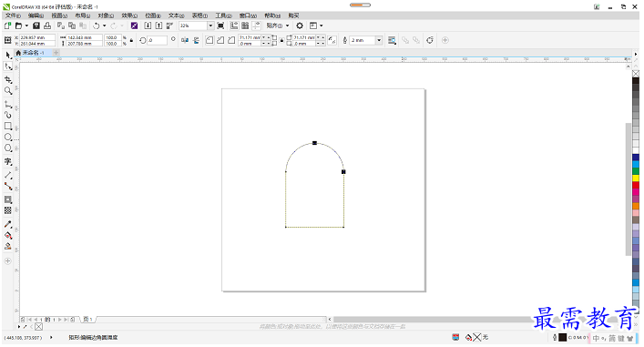Select the Text tool (字)
644x347 pixels.
(8, 162)
